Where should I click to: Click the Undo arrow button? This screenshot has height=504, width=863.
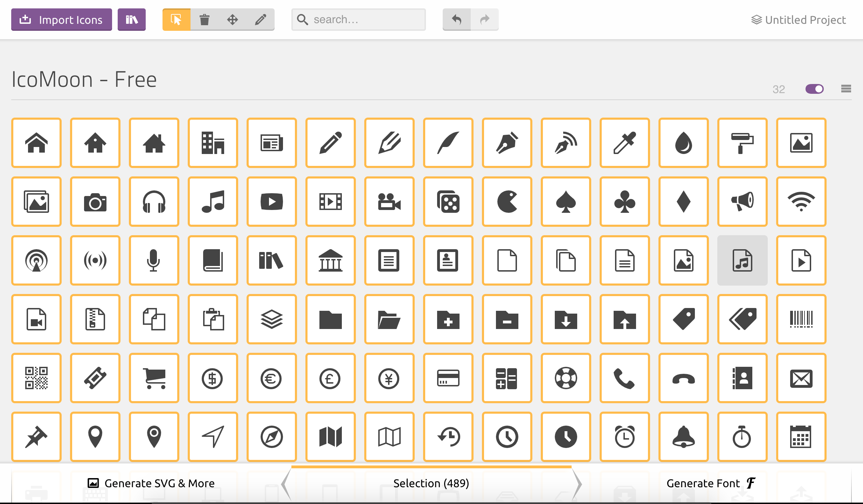pos(457,20)
